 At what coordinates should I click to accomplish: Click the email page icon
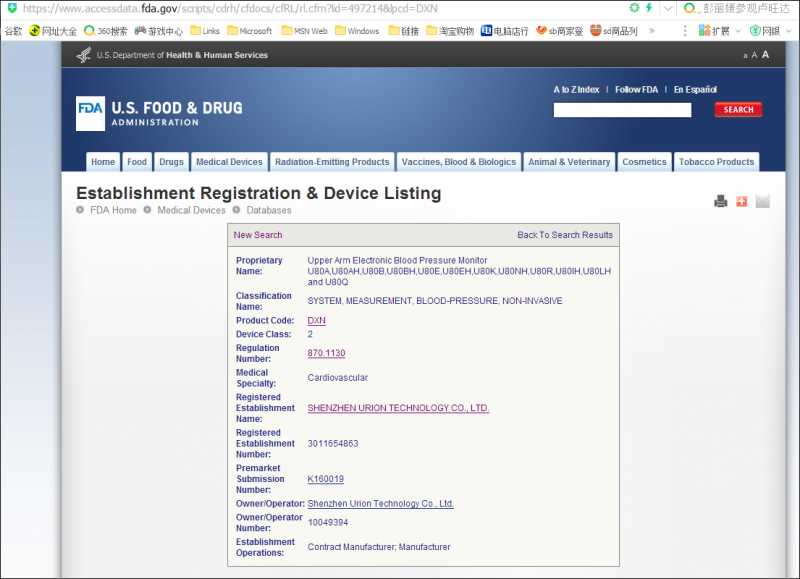coord(762,202)
